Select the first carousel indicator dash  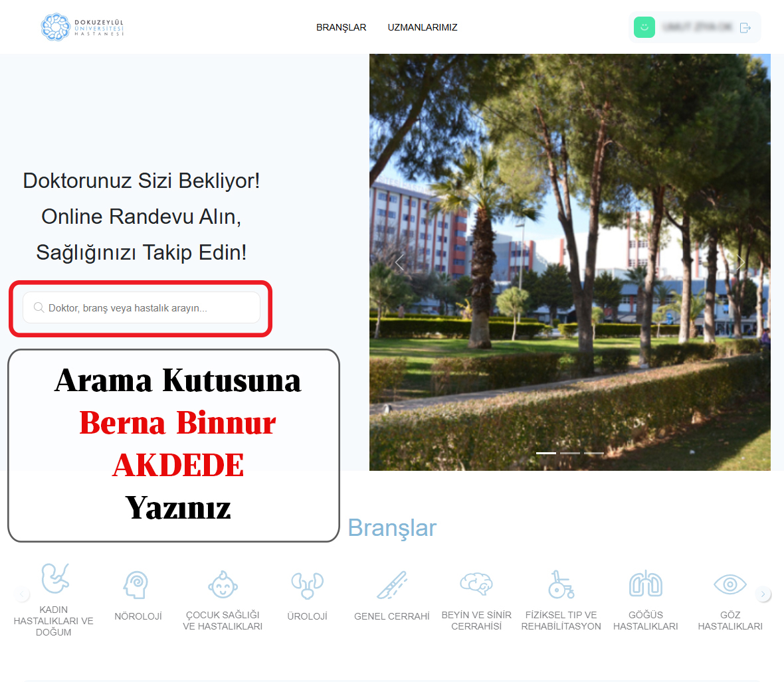click(546, 453)
